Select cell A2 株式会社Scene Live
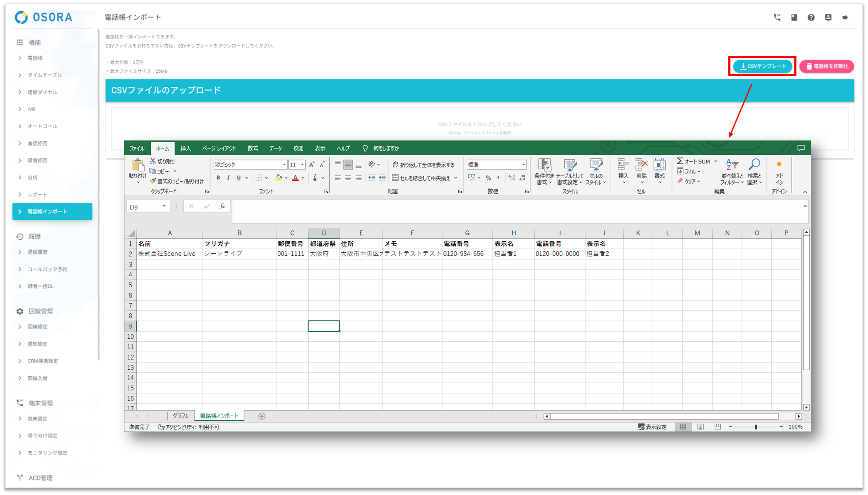 click(x=170, y=254)
